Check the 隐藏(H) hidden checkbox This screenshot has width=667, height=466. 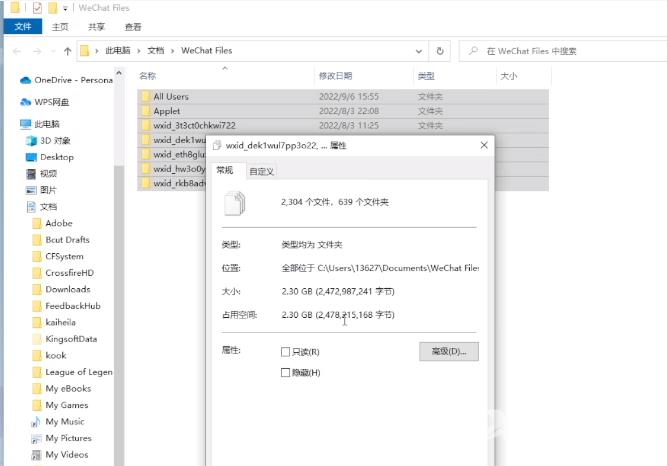coord(287,373)
